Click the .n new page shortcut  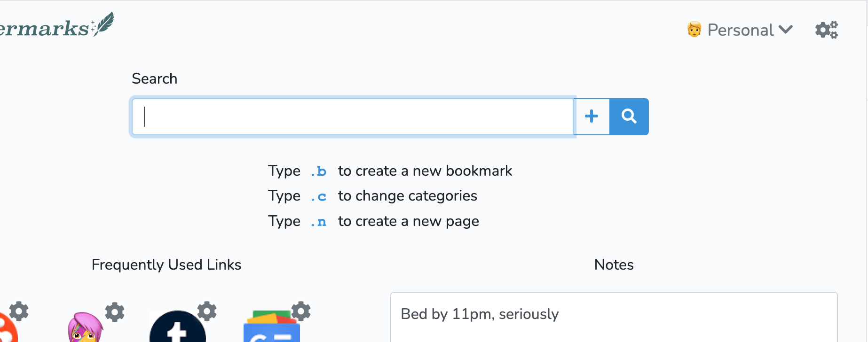(318, 221)
